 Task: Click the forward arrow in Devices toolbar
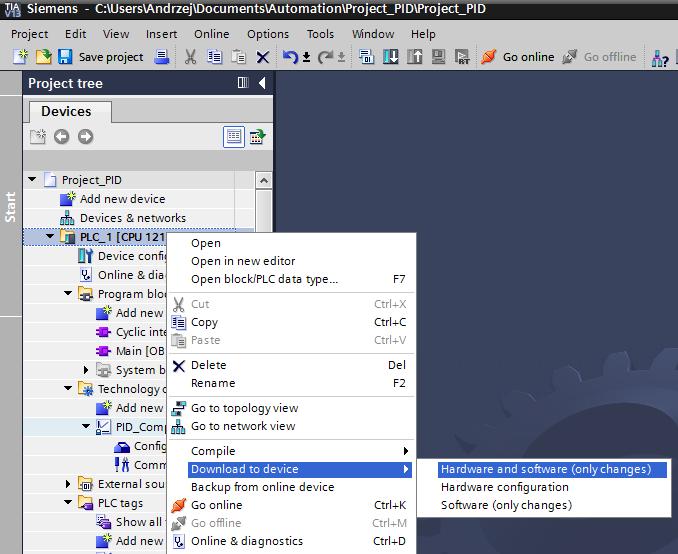(85, 137)
